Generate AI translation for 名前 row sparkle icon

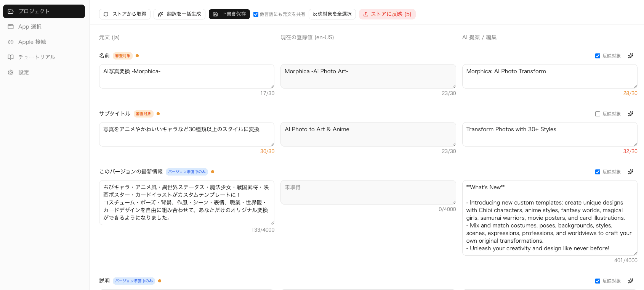pos(631,56)
